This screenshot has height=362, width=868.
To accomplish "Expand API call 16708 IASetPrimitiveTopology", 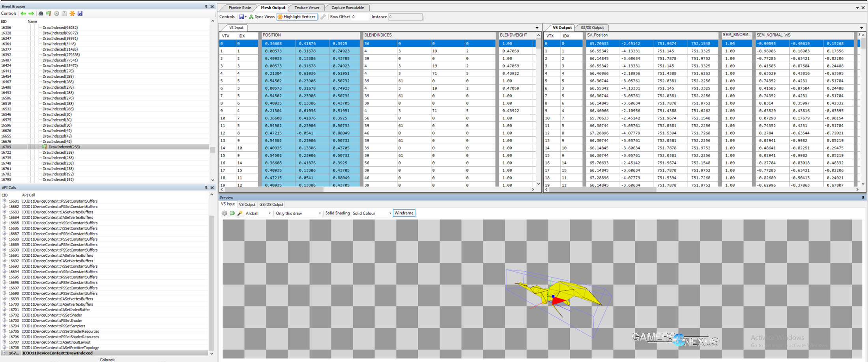I will point(4,347).
